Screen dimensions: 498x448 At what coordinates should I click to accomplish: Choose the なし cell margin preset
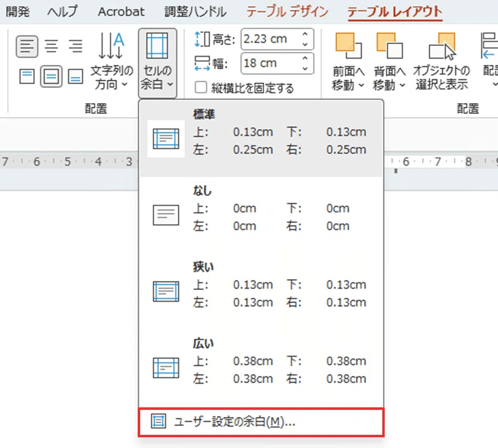pyautogui.click(x=261, y=215)
